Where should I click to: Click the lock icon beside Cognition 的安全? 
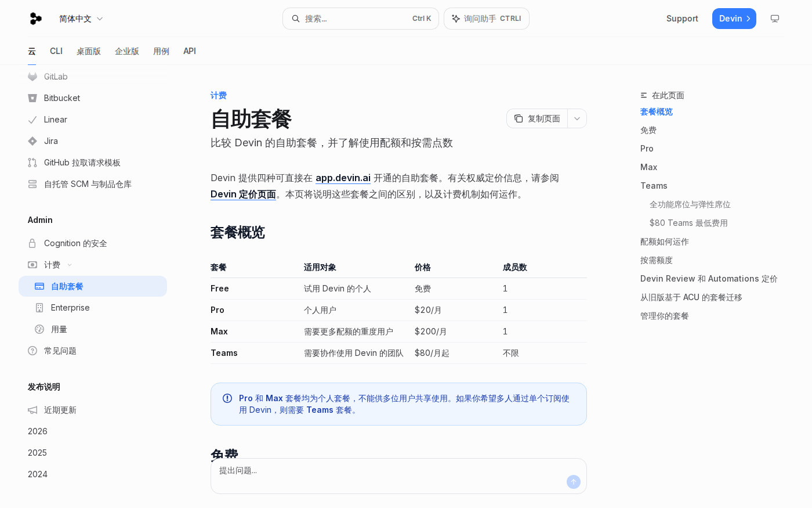(32, 243)
